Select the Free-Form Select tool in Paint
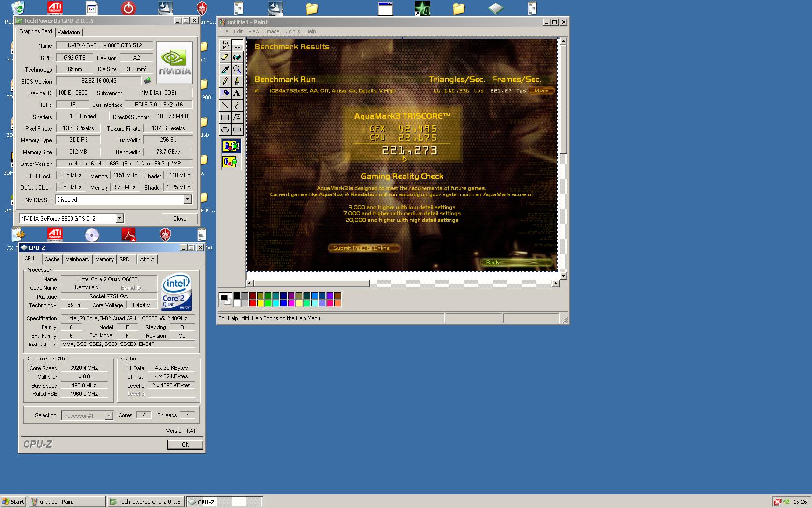 point(225,45)
